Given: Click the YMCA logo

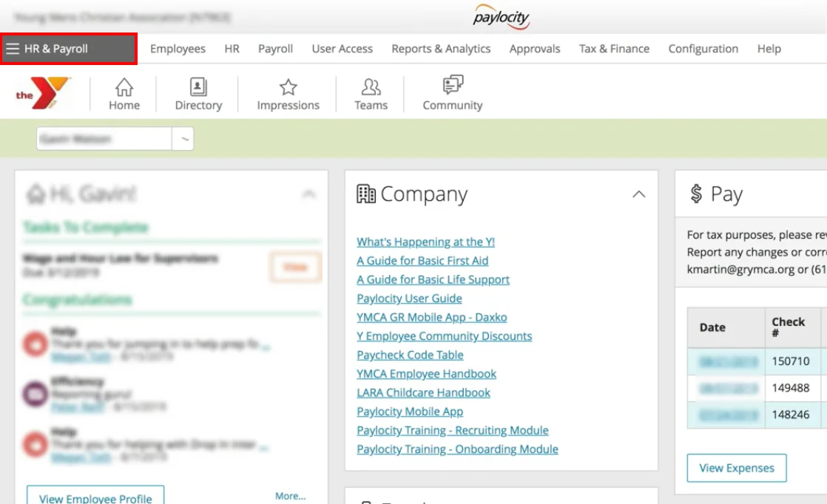Looking at the screenshot, I should [40, 94].
